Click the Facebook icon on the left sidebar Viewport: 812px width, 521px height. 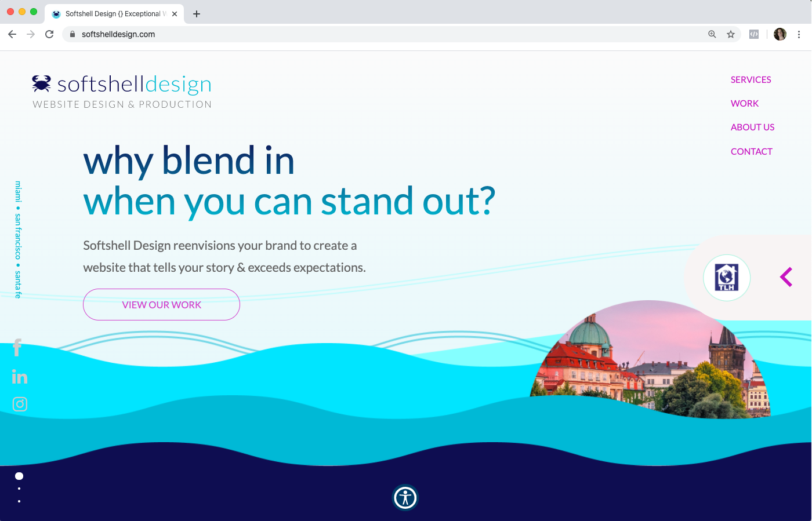point(17,347)
